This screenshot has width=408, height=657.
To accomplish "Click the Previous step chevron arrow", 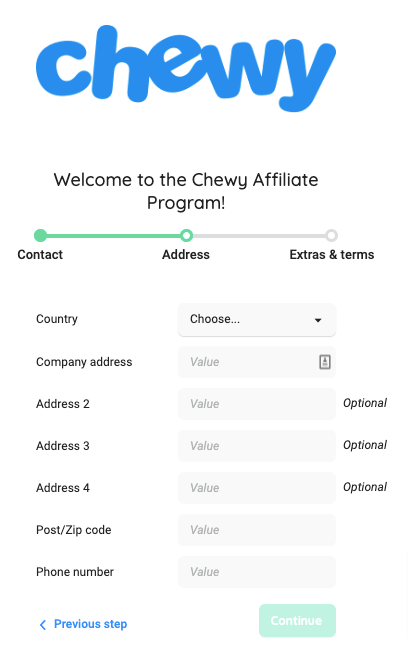I will tap(43, 625).
